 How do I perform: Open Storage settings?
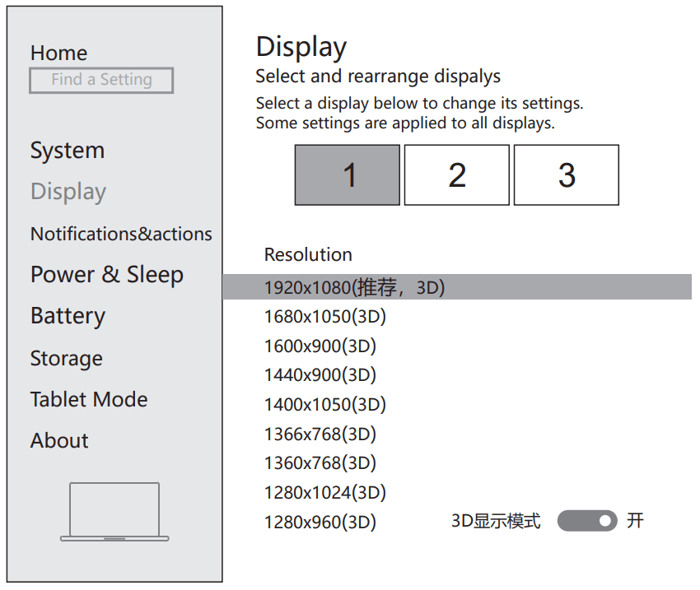(x=66, y=358)
